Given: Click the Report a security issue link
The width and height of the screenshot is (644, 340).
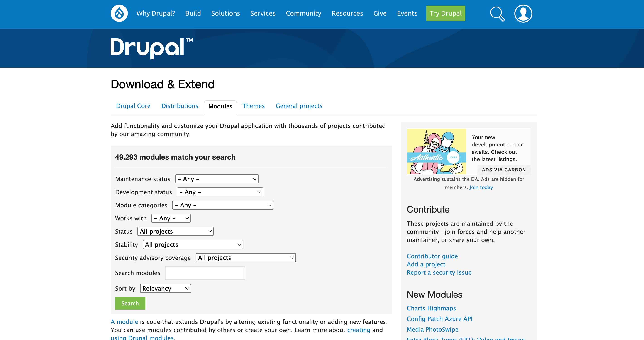Looking at the screenshot, I should [x=439, y=272].
